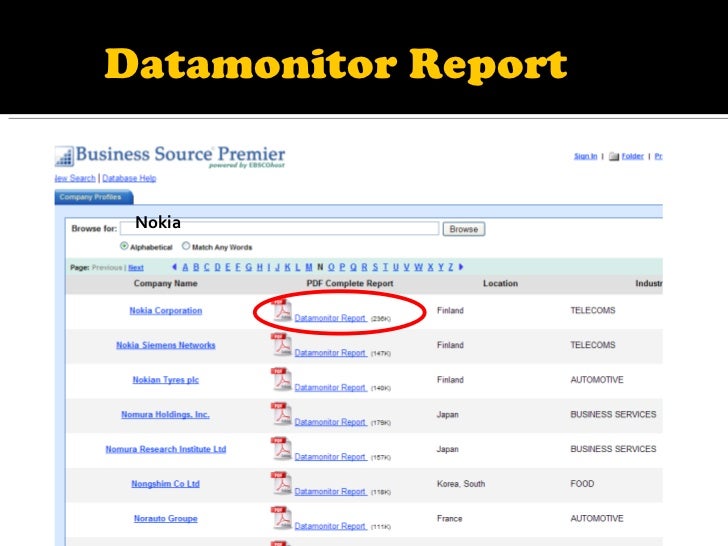
Task: Browse companies starting with letter Z
Action: coord(450,267)
